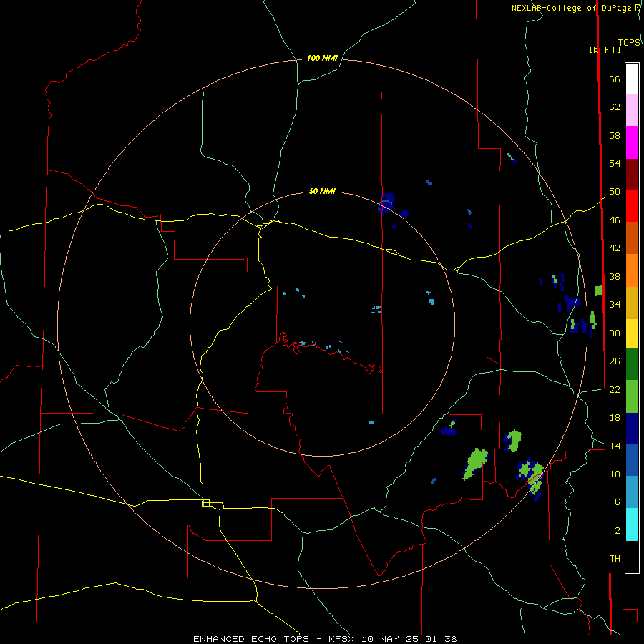Click the medium blue legend swatch

point(632,460)
